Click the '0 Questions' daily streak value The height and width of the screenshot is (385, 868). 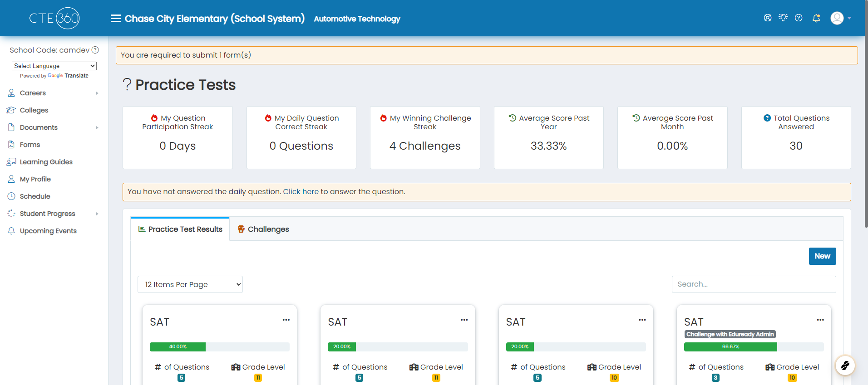(301, 146)
